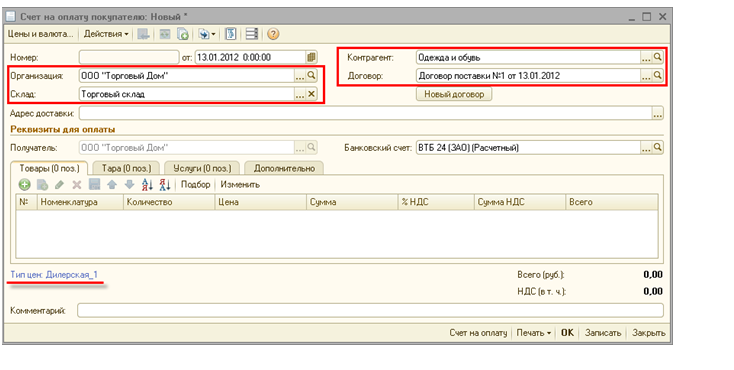Sort rows descending with the Я-A icon

164,185
